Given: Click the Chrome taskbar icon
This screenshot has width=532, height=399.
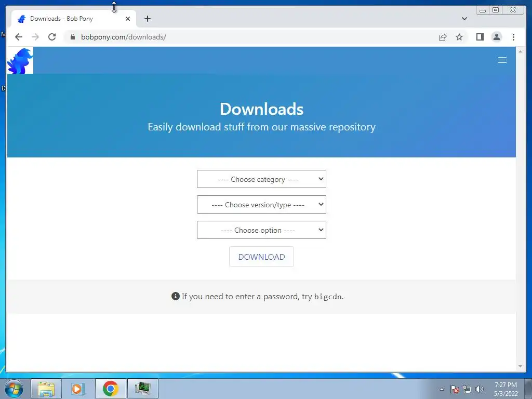Looking at the screenshot, I should [x=110, y=389].
